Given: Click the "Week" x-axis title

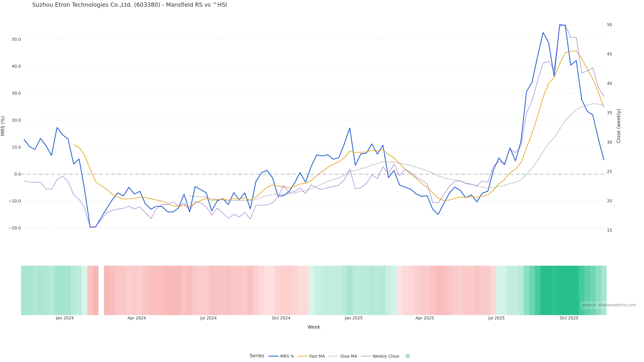Looking at the screenshot, I should pos(314,327).
